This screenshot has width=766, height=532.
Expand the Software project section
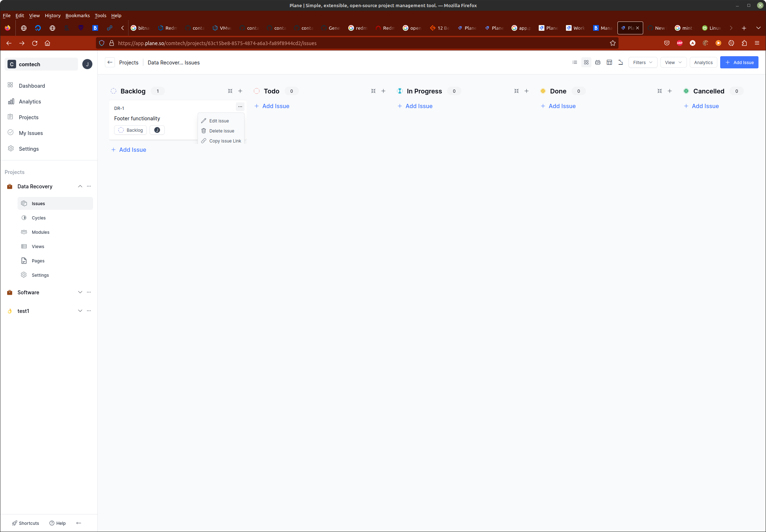80,292
